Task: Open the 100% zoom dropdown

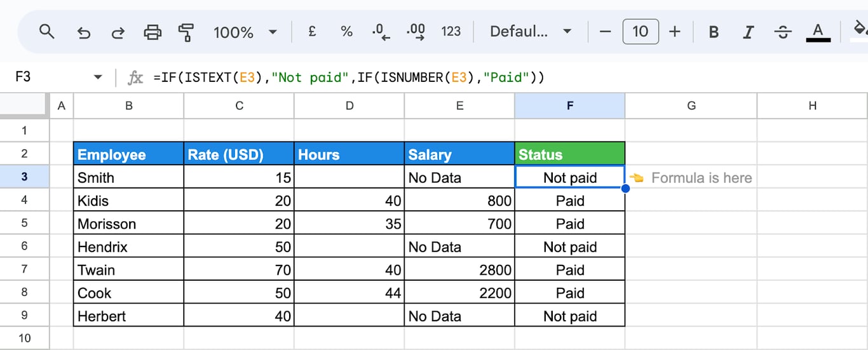Action: 245,32
